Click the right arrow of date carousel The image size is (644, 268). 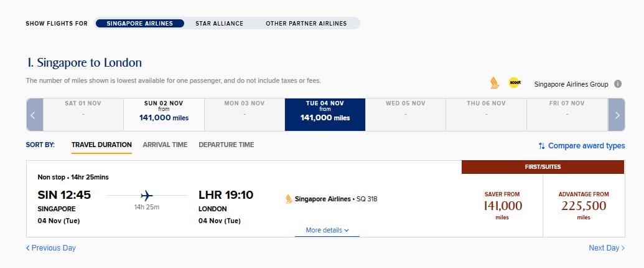tap(617, 115)
